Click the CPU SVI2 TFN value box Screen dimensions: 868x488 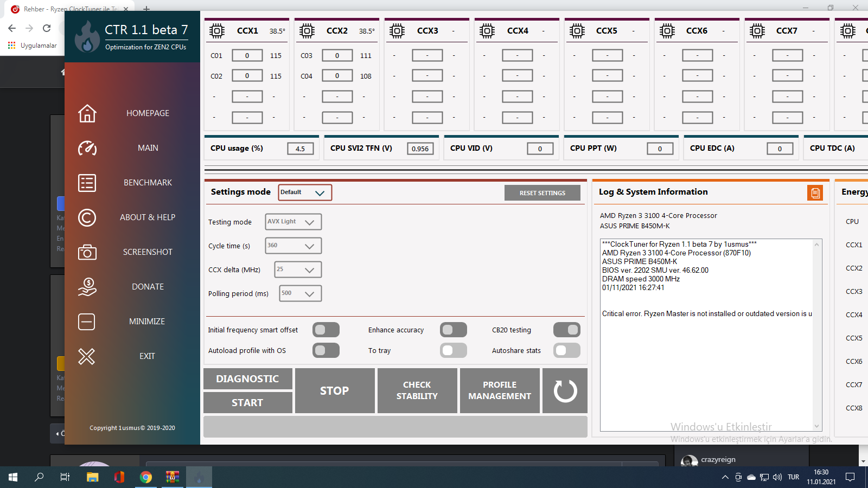(420, 149)
